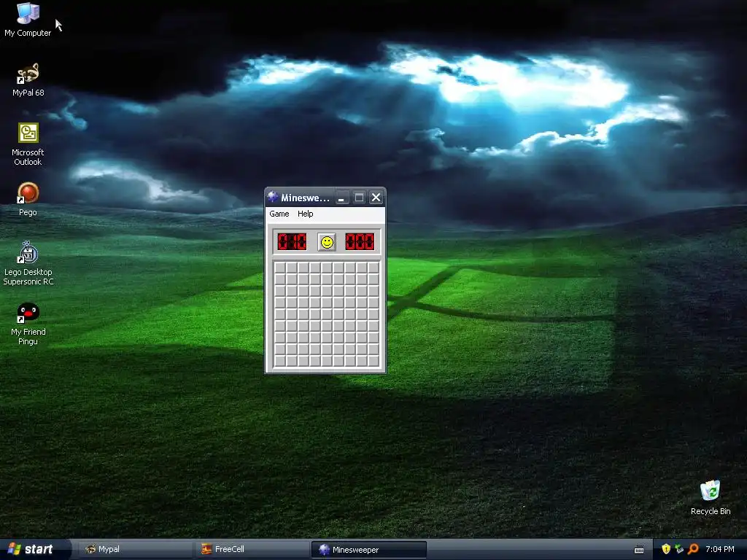
Task: Minimize the Minesweeper window
Action: click(341, 198)
